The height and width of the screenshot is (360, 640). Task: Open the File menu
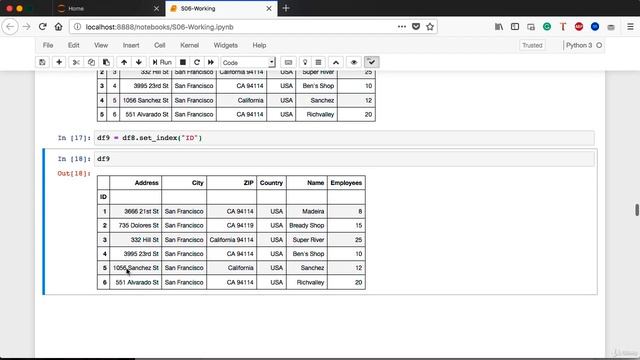48,45
